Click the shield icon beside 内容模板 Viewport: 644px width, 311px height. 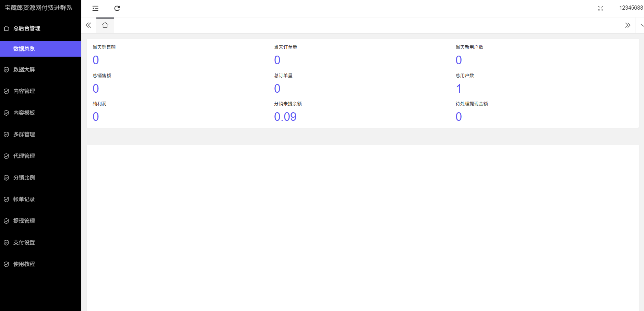(x=6, y=113)
